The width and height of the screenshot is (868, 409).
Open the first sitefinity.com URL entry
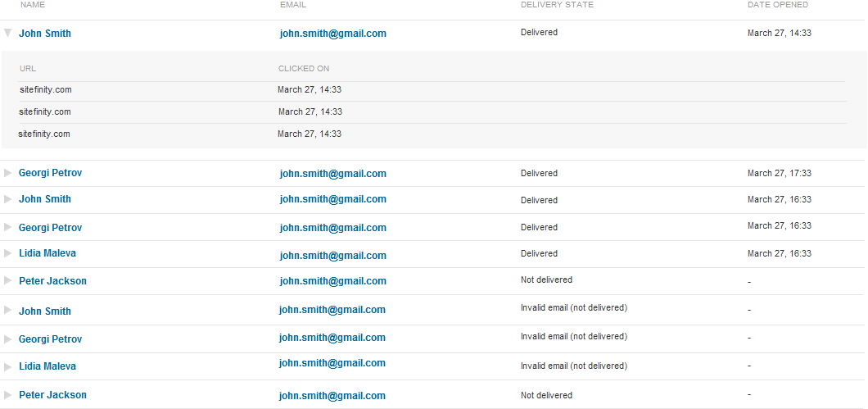45,89
